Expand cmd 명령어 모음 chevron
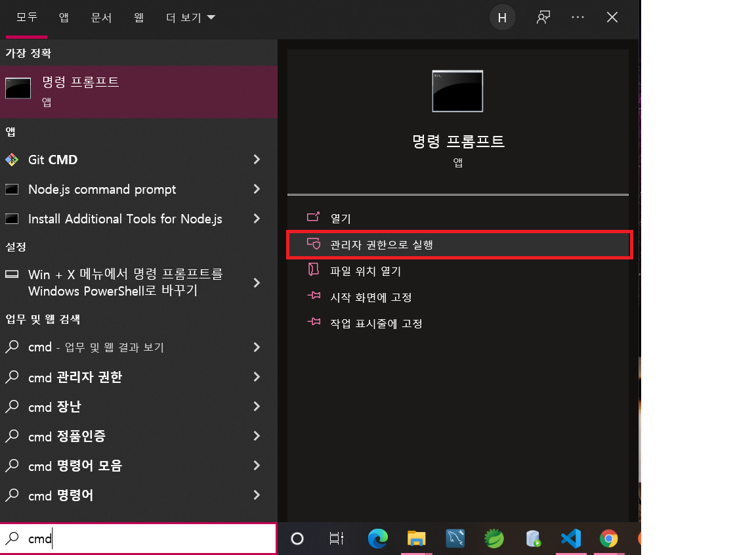This screenshot has width=756, height=555. (x=257, y=466)
